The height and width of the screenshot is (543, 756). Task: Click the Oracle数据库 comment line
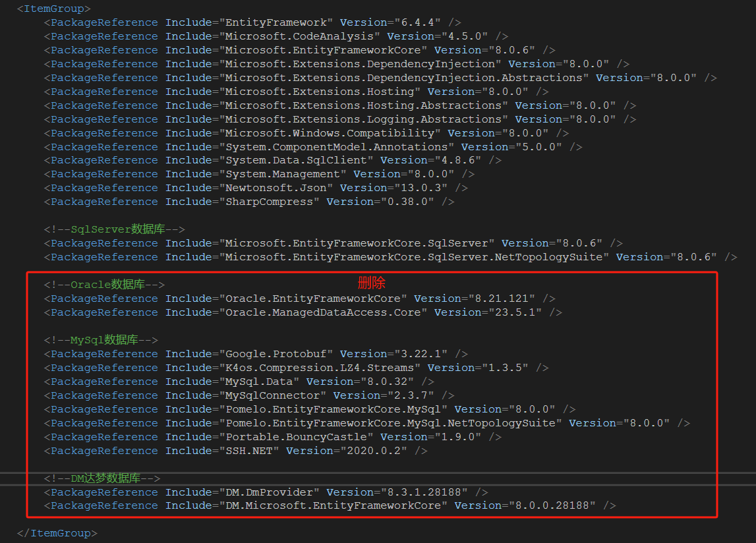tap(104, 285)
